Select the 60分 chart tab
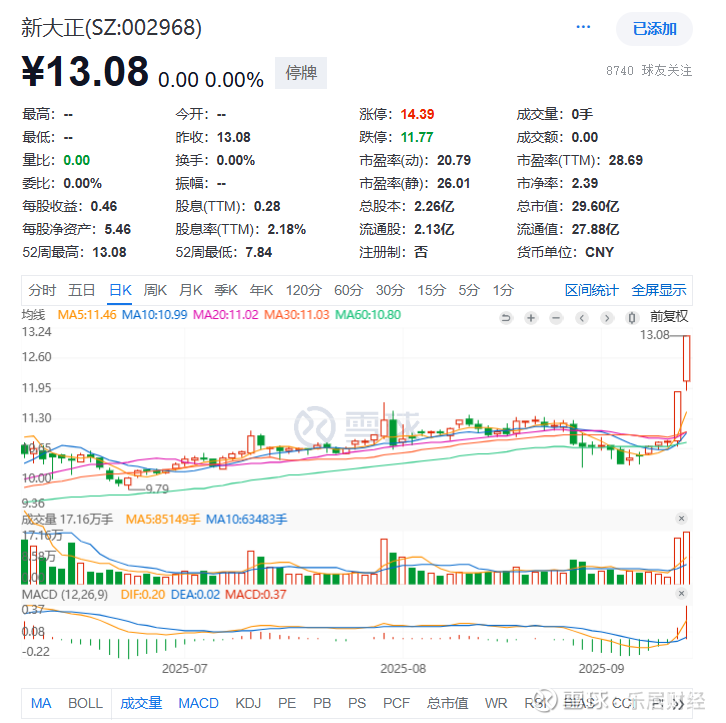Image resolution: width=726 pixels, height=723 pixels. (x=348, y=290)
